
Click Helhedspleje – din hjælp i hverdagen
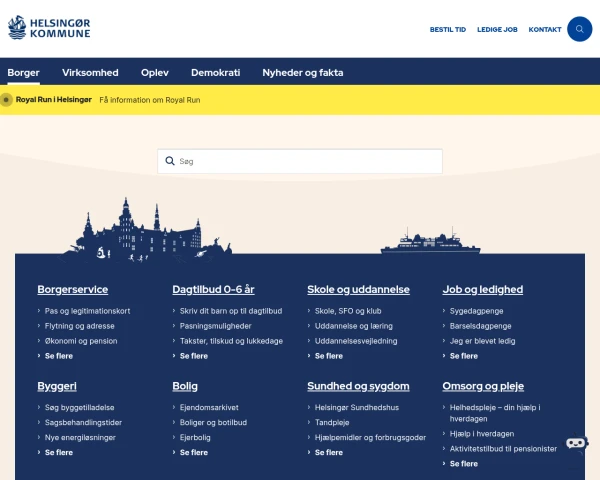tap(495, 413)
